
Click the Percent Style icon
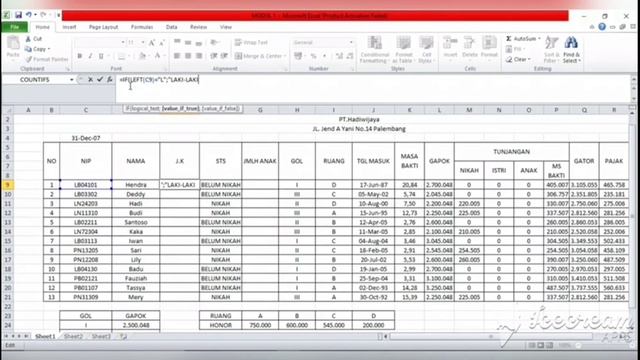(x=313, y=56)
